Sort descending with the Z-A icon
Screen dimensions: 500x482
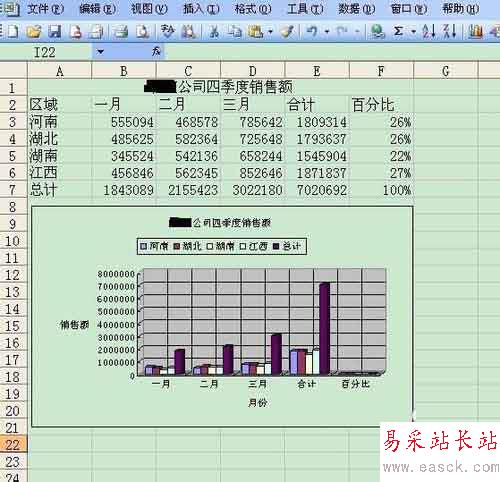[x=449, y=32]
